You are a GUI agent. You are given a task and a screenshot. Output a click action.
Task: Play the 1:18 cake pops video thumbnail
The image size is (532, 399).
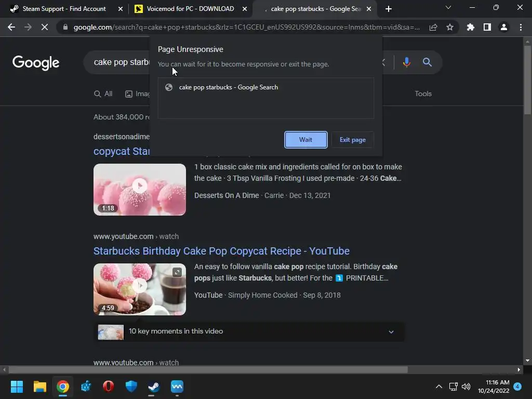point(139,189)
